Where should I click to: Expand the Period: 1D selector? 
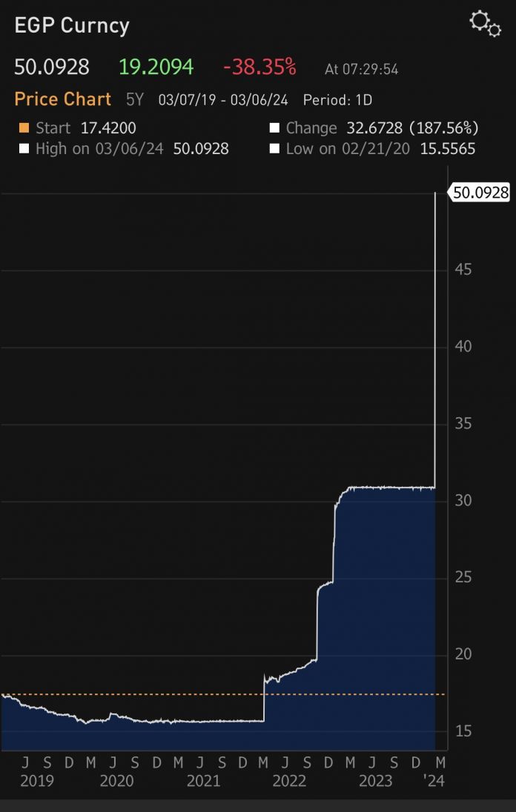[x=337, y=100]
